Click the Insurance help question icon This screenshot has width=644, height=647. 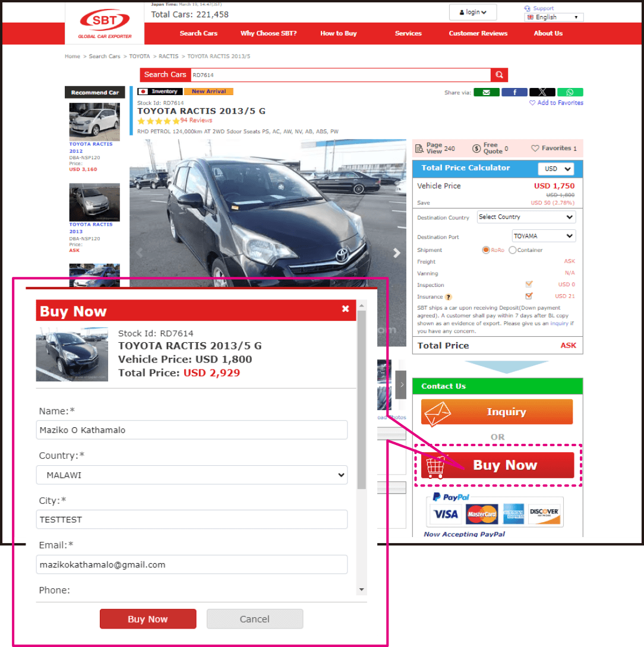[449, 297]
